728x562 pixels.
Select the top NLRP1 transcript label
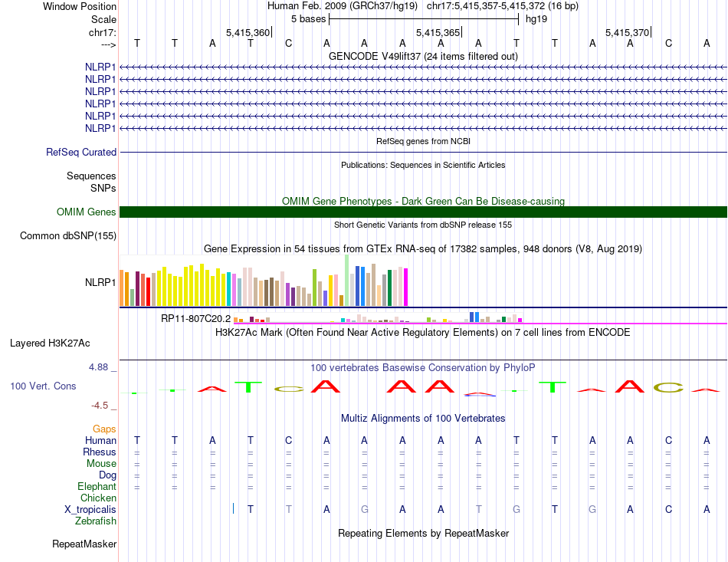(100, 67)
